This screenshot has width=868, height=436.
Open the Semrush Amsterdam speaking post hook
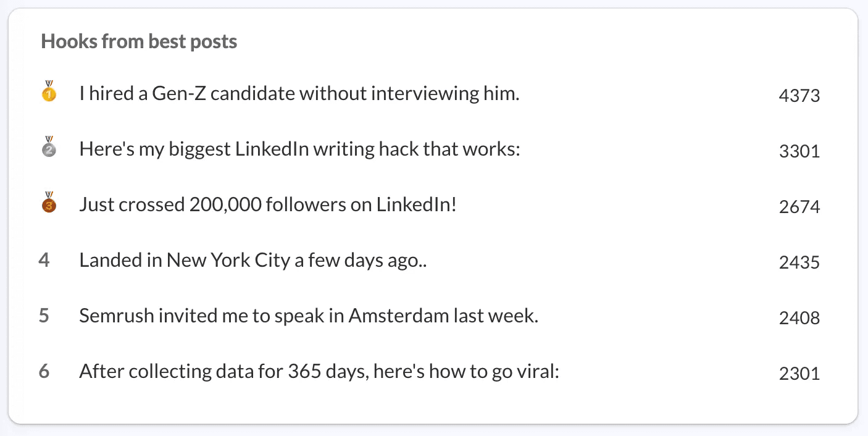309,316
